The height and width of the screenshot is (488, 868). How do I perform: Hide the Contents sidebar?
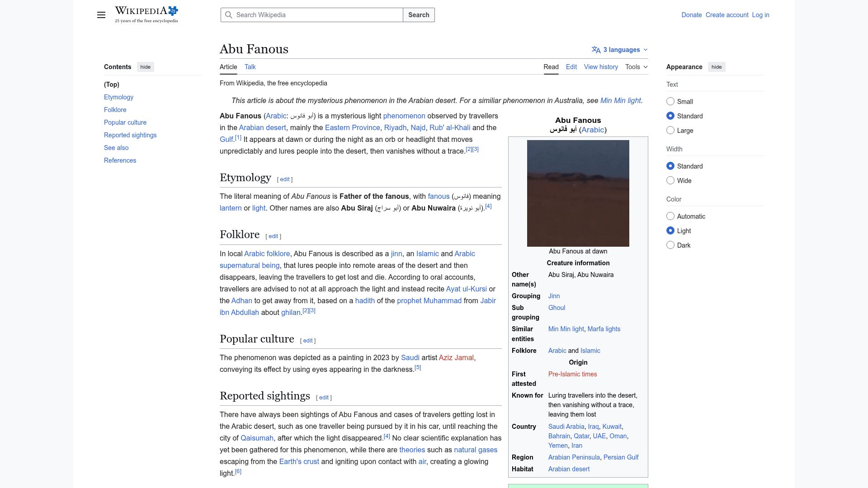(145, 67)
